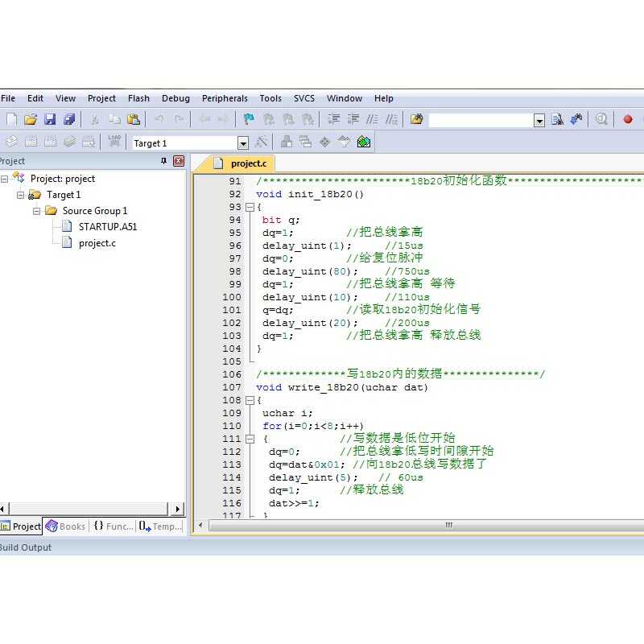This screenshot has height=644, width=644.
Task: Click the Find icon with document and binoculars
Action: 557,119
